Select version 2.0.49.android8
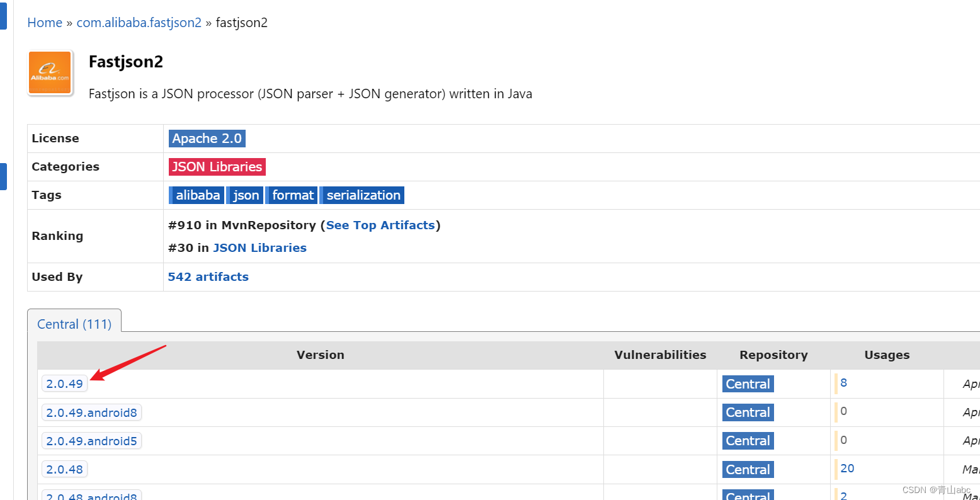980x500 pixels. [x=91, y=412]
